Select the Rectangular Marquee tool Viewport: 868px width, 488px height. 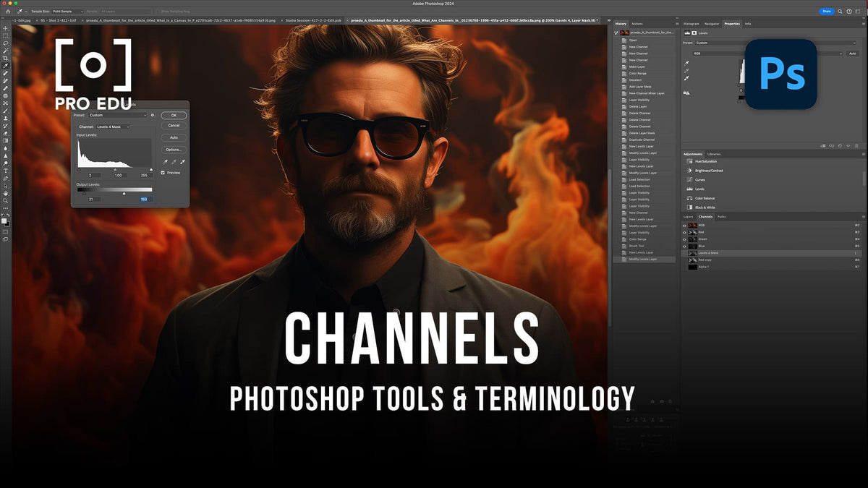6,35
